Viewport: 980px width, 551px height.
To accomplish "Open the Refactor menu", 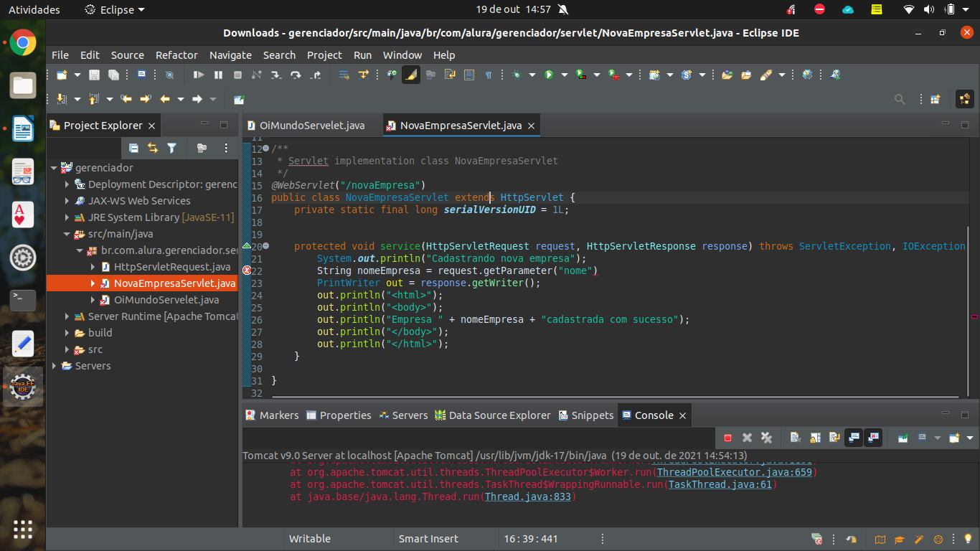I will (x=176, y=55).
